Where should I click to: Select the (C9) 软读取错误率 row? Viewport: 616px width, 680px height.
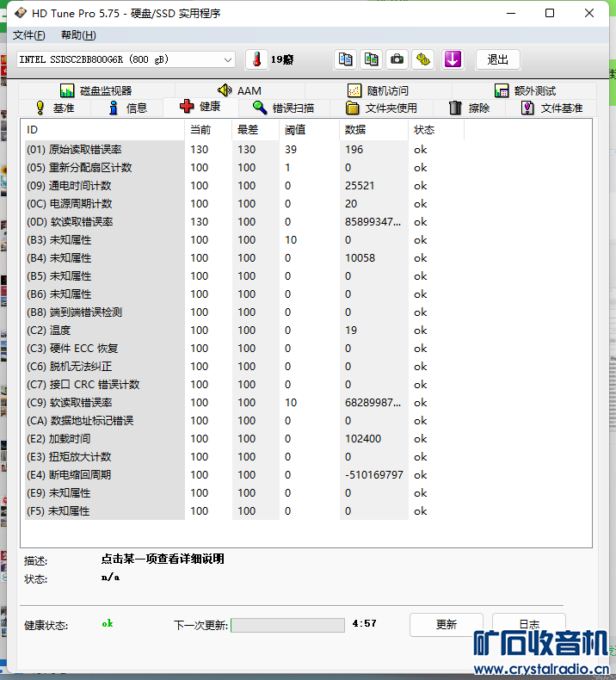tap(244, 403)
